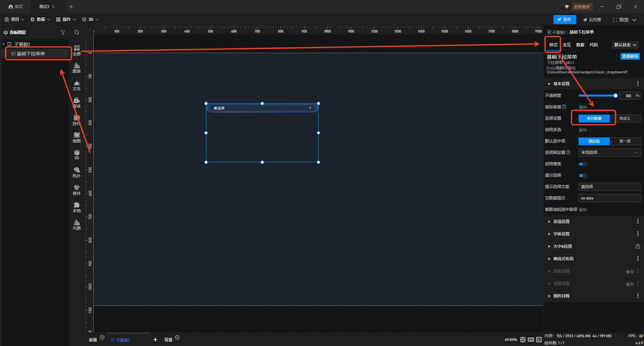
Task: Turn off the 提示选择 toggle
Action: 583,176
